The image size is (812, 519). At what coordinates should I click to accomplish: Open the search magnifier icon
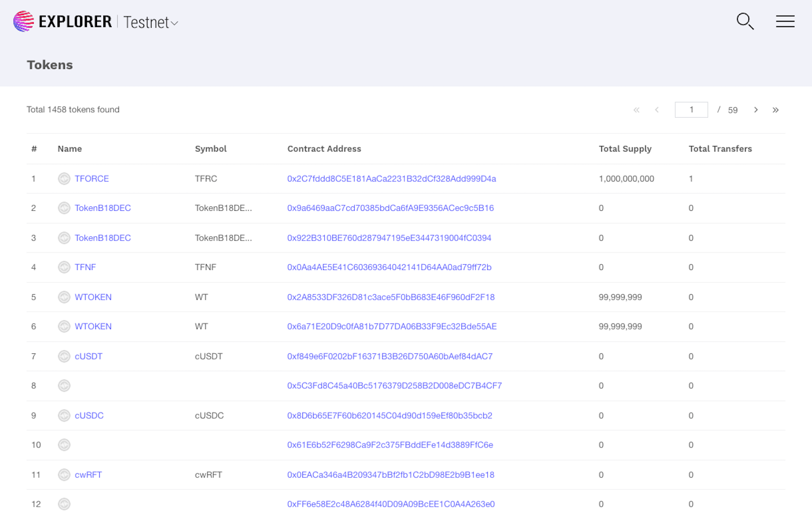(745, 21)
